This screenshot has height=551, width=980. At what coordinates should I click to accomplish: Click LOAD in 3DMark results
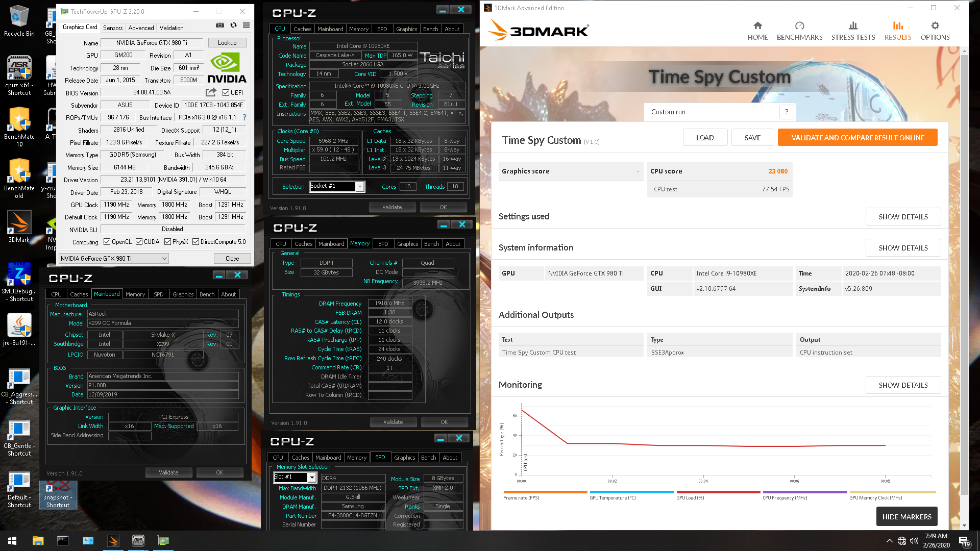point(705,138)
